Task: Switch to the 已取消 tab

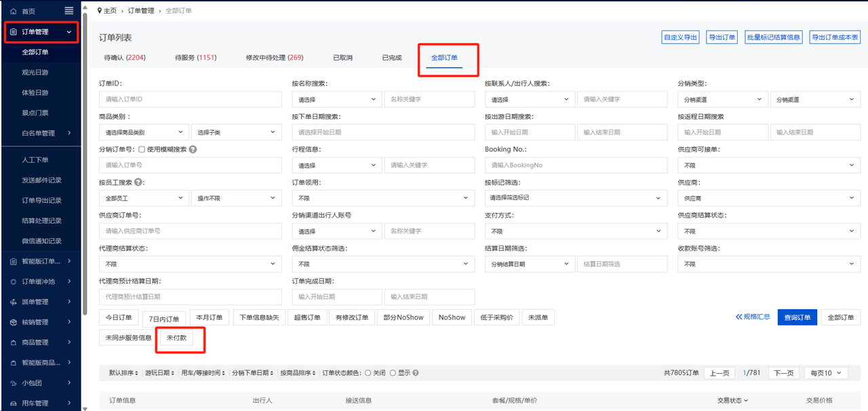Action: (342, 58)
